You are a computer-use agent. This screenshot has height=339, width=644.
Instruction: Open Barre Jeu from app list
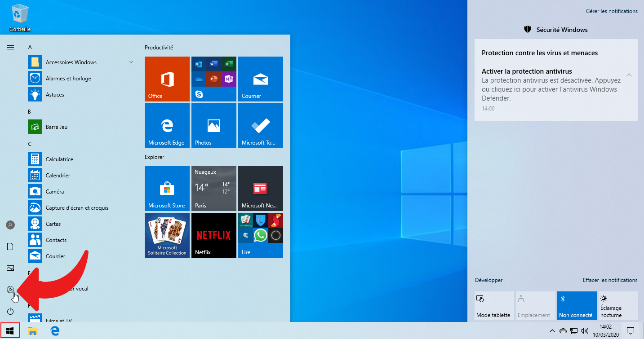pos(81,127)
